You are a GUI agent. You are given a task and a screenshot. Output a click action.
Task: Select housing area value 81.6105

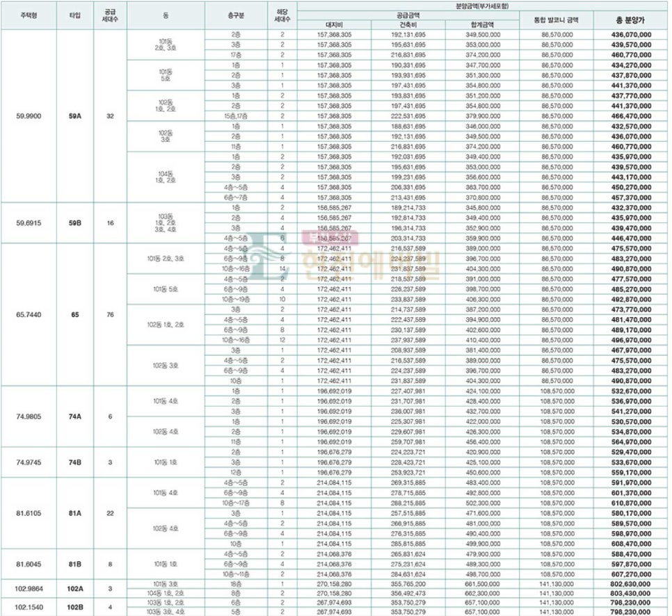(x=29, y=513)
